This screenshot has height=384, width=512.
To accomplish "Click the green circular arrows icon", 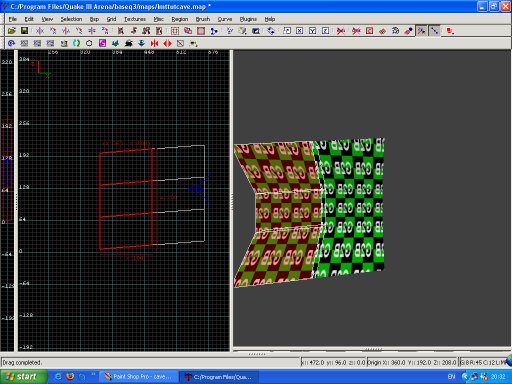I will pos(76,43).
